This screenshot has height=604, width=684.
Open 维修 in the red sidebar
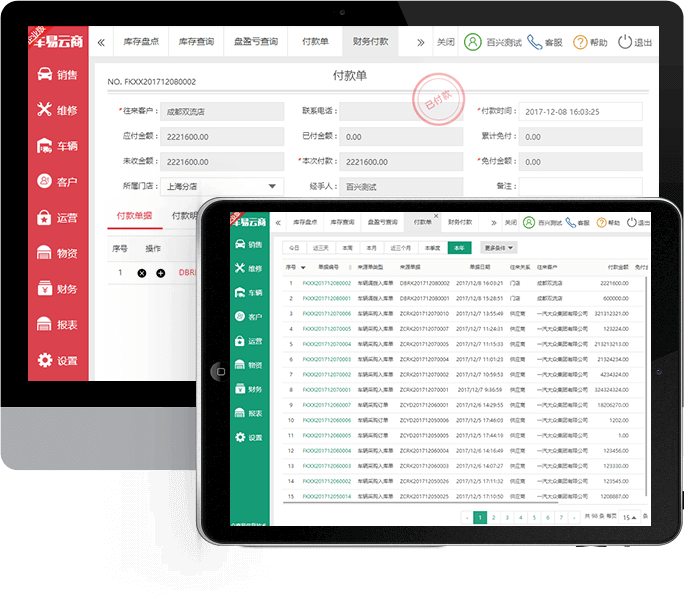tap(57, 110)
